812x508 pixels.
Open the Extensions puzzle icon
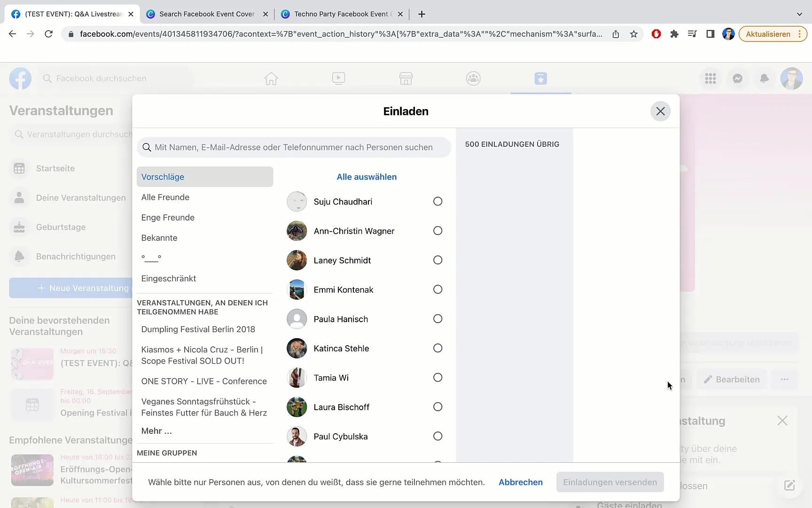pyautogui.click(x=674, y=34)
